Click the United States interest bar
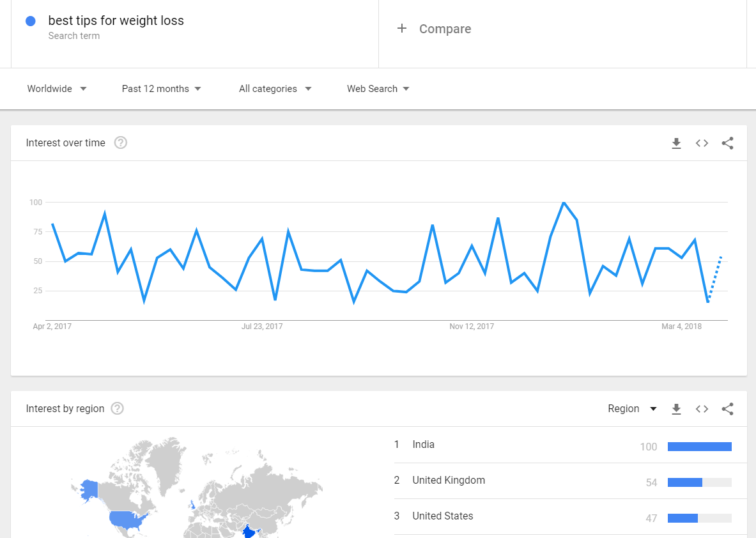Screen dimensions: 756x538 click(684, 518)
